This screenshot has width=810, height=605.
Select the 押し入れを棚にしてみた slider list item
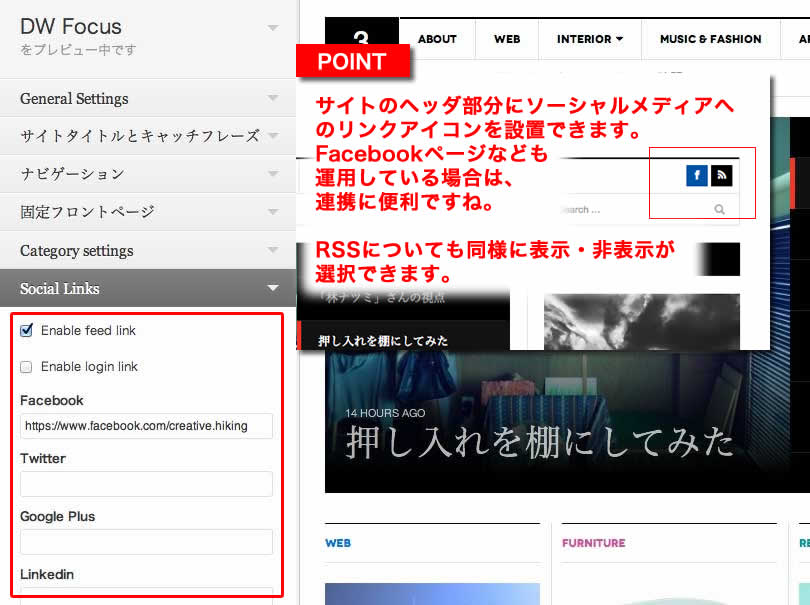coord(383,340)
